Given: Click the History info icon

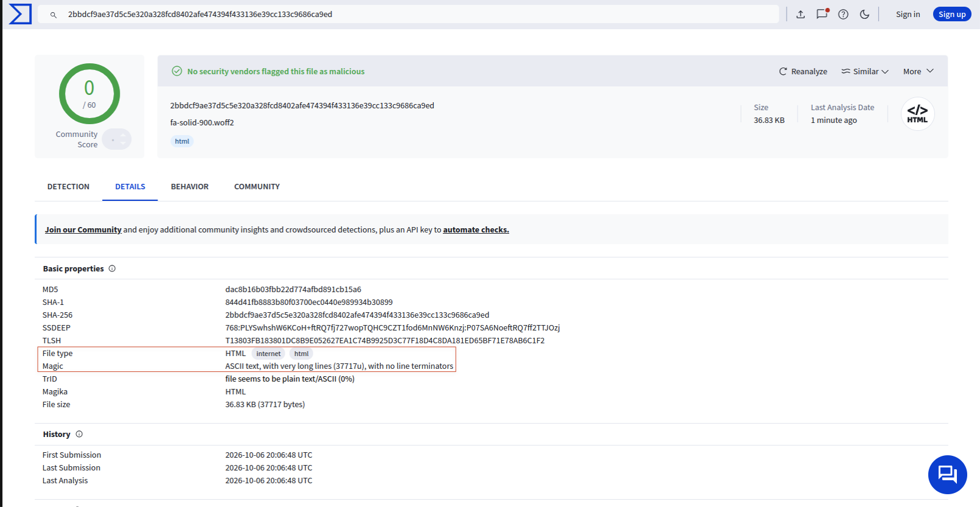Looking at the screenshot, I should 79,434.
